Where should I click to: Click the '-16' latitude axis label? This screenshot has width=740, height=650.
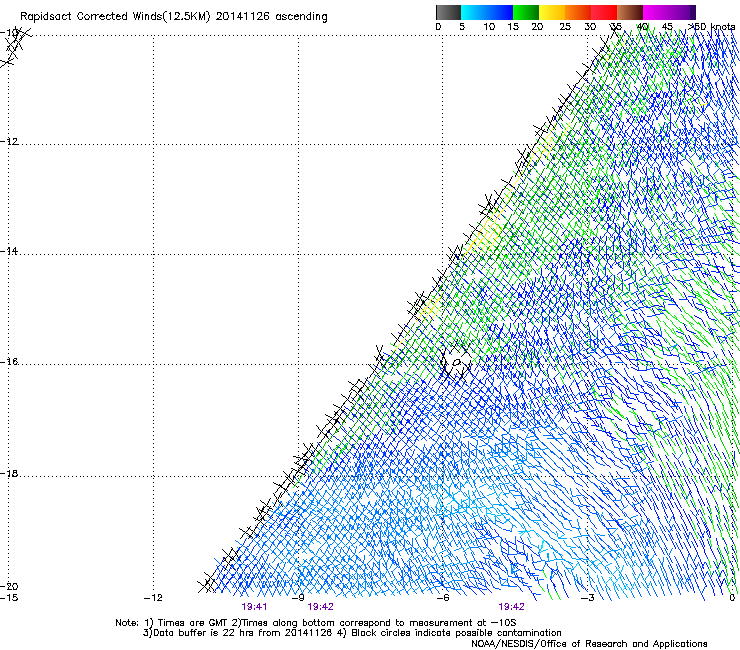tap(9, 362)
